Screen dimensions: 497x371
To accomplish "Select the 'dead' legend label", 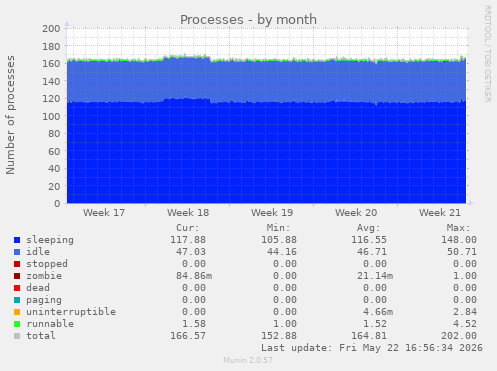I will [x=38, y=288].
